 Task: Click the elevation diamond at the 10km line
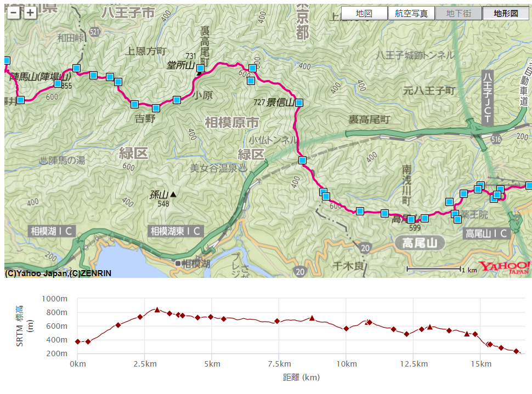pos(346,329)
